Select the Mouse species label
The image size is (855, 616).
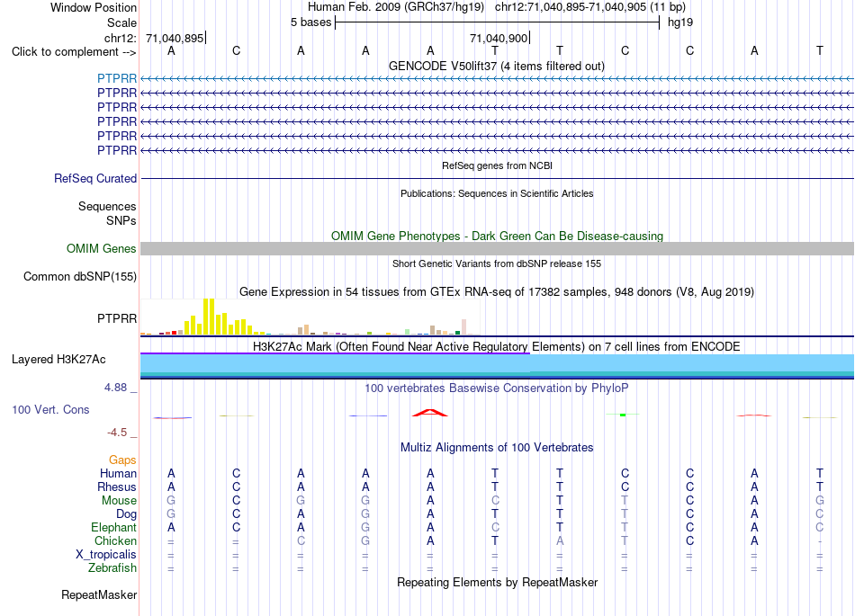tap(119, 500)
